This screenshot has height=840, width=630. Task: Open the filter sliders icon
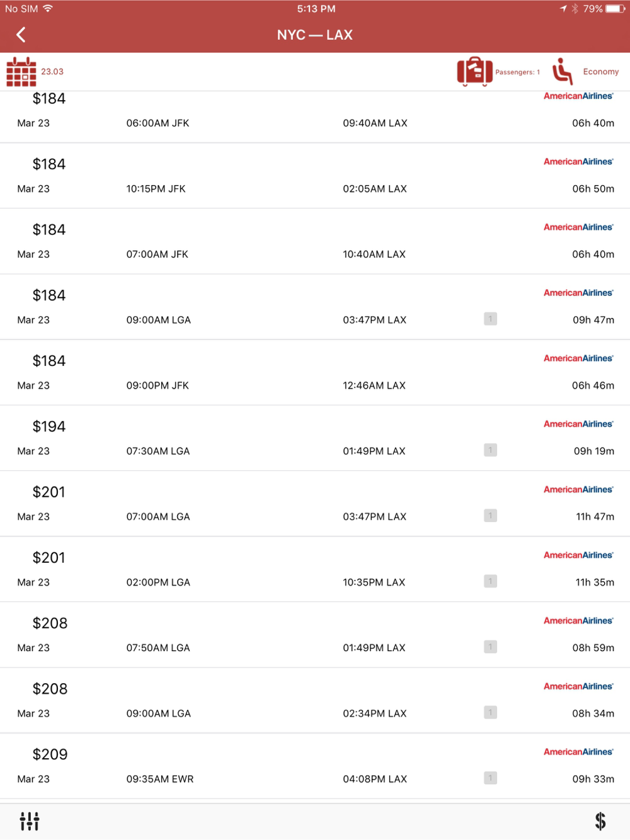pyautogui.click(x=30, y=821)
